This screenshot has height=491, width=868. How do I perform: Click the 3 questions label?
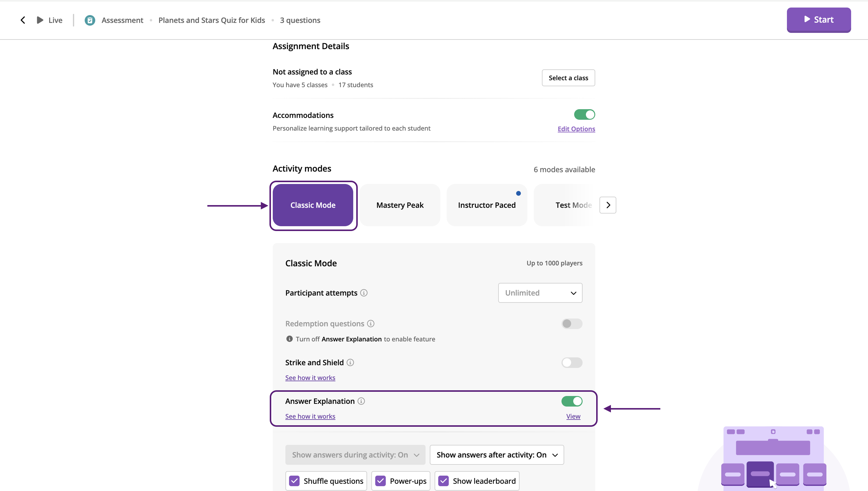(300, 20)
